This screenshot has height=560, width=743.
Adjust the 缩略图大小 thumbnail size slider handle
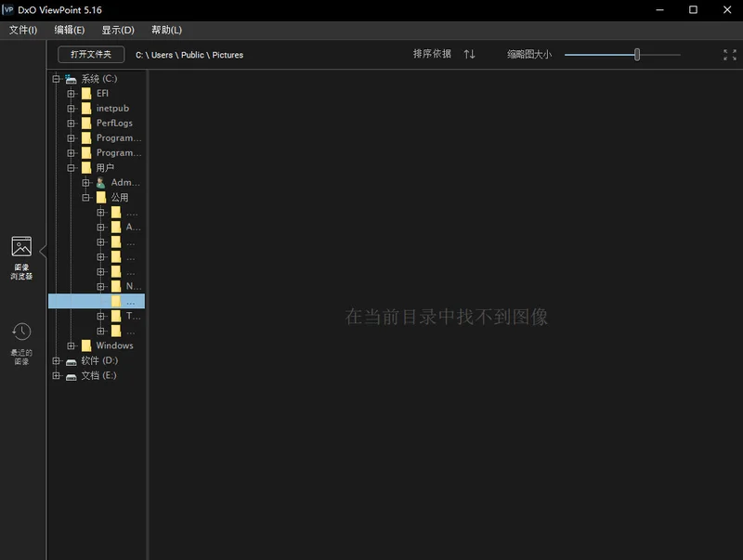(637, 55)
